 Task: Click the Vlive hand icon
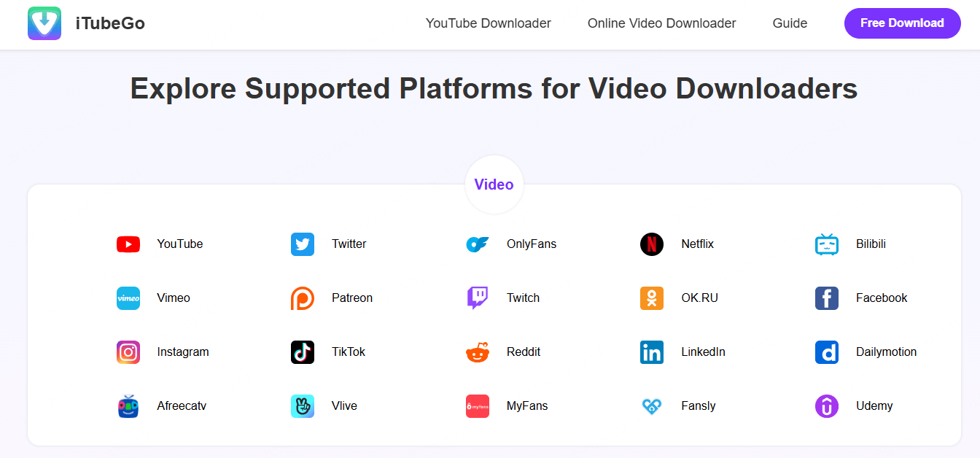click(303, 406)
